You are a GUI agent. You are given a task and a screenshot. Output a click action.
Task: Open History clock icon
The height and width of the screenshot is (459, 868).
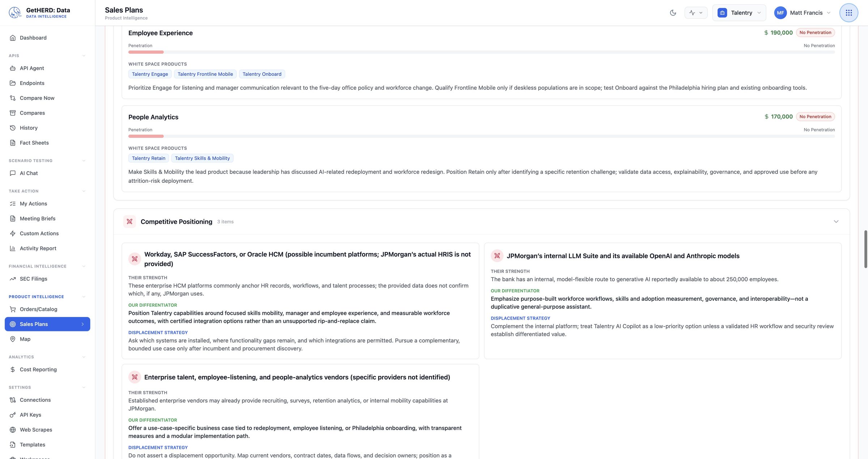[13, 128]
